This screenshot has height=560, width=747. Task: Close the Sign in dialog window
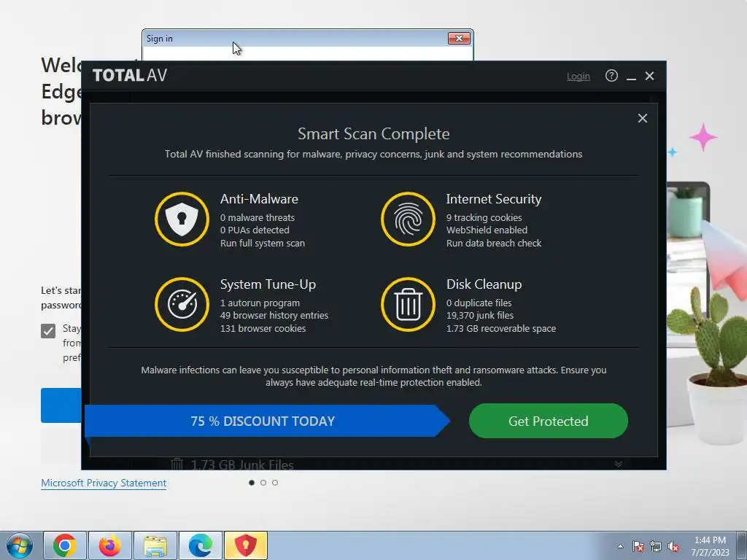coord(460,38)
